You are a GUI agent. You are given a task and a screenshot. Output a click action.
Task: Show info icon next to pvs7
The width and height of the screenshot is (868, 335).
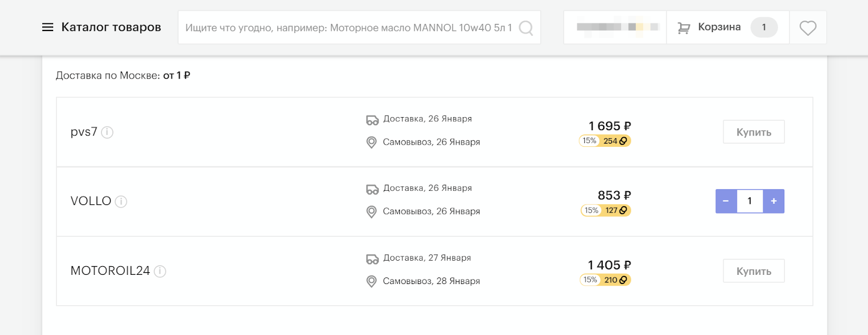pos(107,132)
